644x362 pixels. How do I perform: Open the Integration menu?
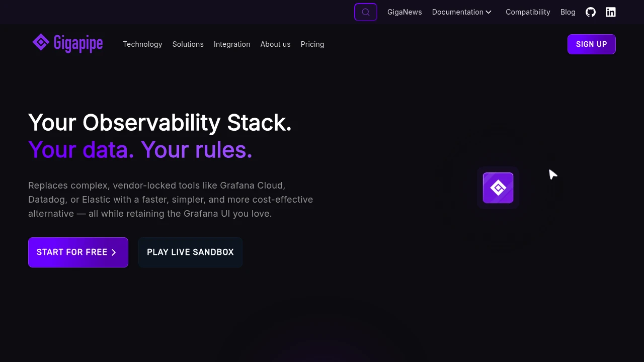click(x=232, y=44)
